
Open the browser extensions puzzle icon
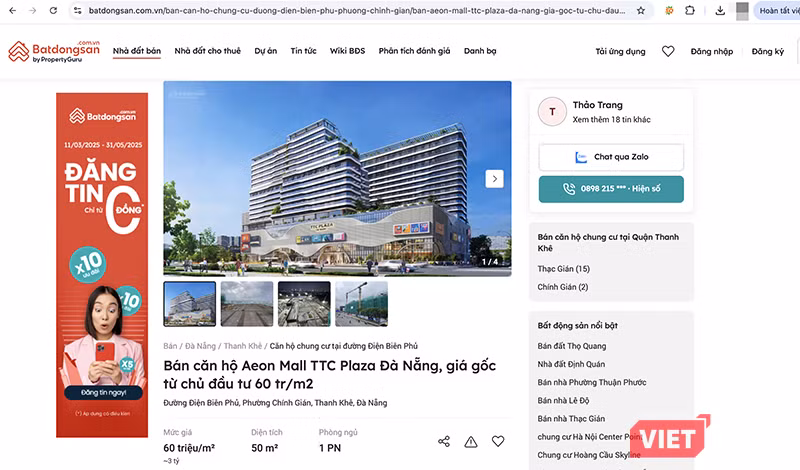point(690,10)
